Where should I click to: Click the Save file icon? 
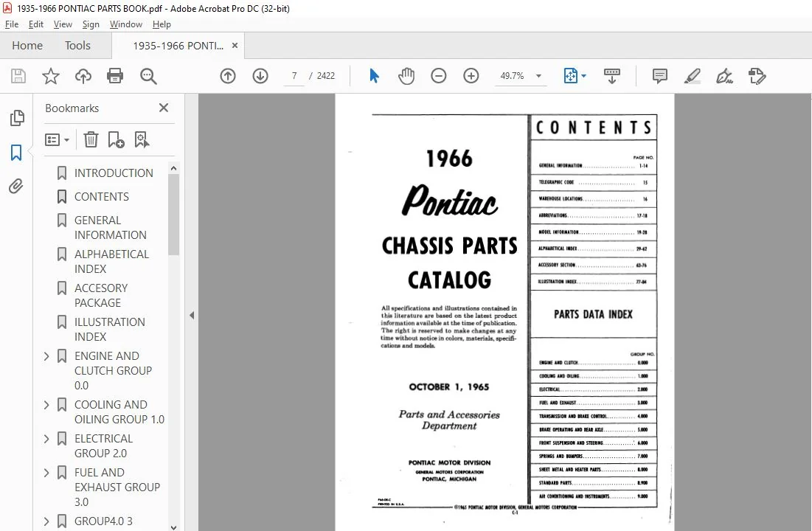coord(18,76)
